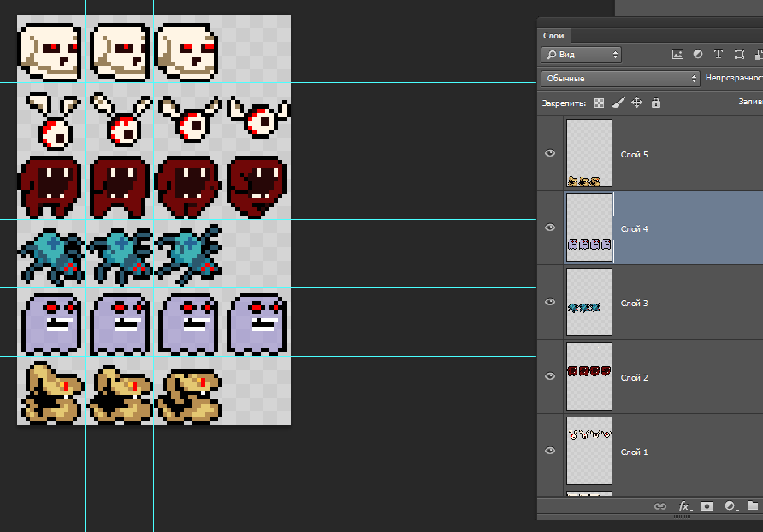Hide layer Слой 5
763x532 pixels.
point(550,153)
